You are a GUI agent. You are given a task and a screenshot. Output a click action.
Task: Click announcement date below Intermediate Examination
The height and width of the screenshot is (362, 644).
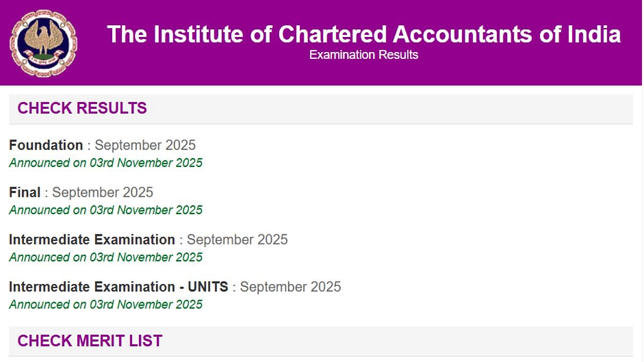click(106, 257)
